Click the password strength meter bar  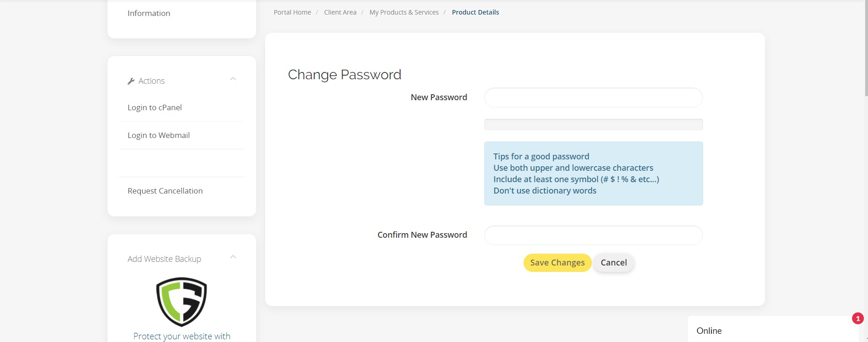point(593,124)
